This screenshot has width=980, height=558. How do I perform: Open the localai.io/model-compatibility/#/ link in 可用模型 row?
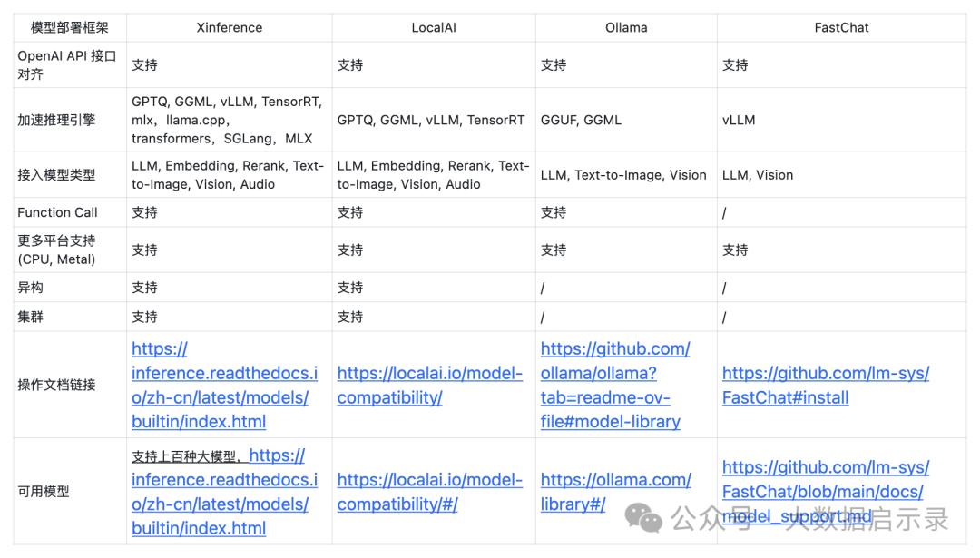pyautogui.click(x=430, y=492)
